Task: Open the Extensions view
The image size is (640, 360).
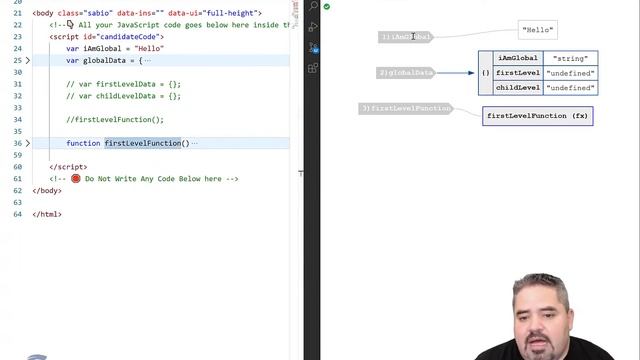Action: (x=313, y=68)
